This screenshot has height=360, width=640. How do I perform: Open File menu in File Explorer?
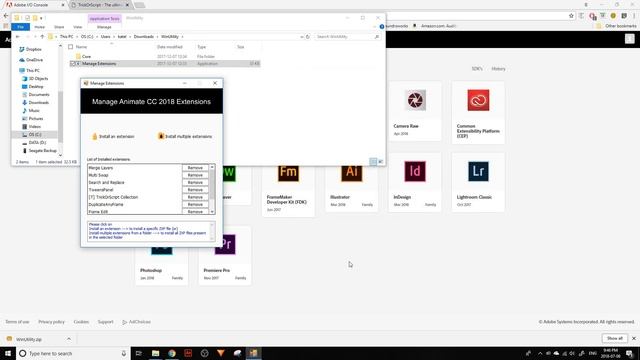[20, 27]
